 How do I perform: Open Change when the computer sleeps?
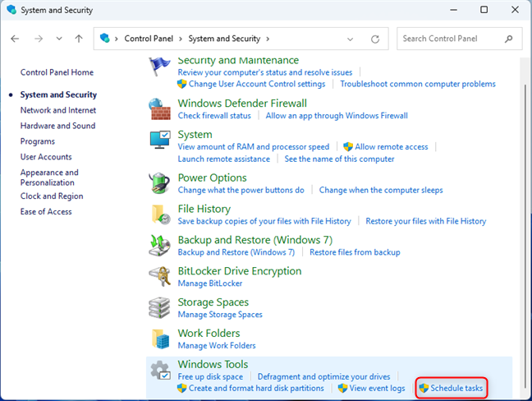click(x=381, y=190)
